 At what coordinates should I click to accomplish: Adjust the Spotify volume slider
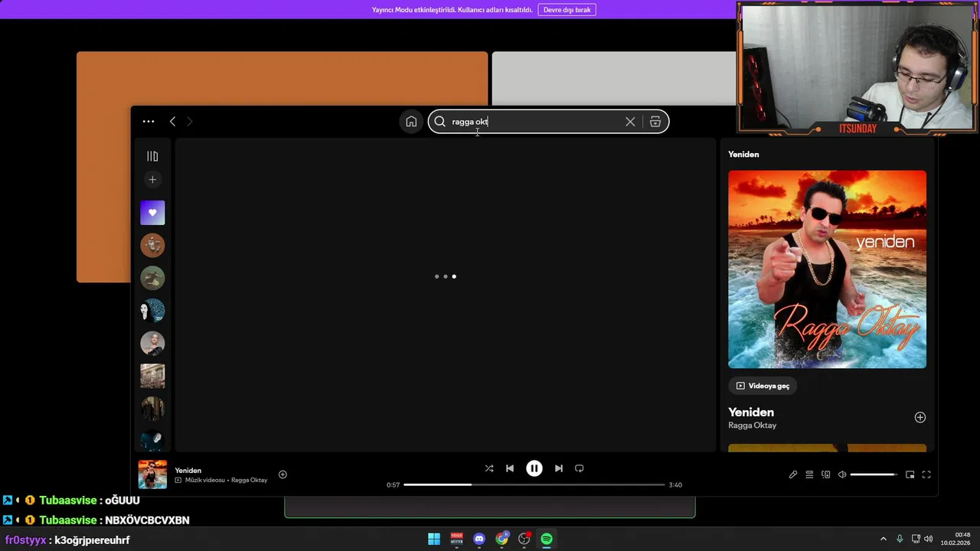pyautogui.click(x=874, y=474)
